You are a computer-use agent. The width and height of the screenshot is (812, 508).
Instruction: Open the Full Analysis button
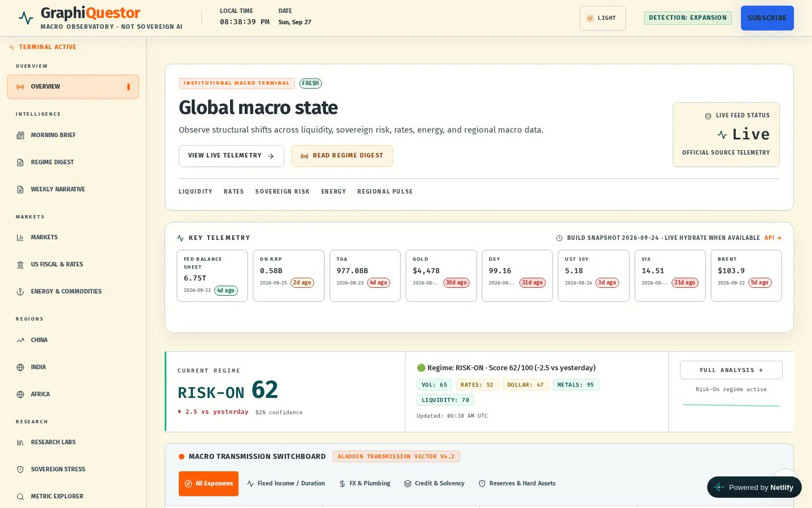731,370
